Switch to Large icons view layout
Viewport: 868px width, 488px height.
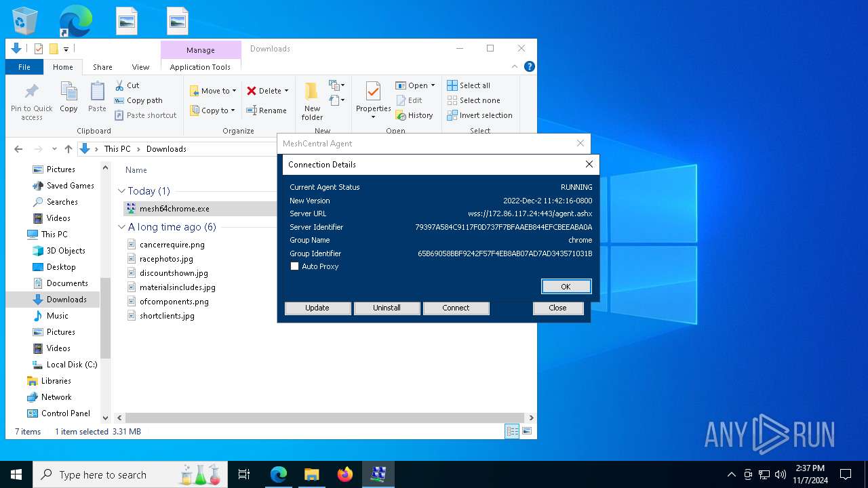pyautogui.click(x=527, y=431)
